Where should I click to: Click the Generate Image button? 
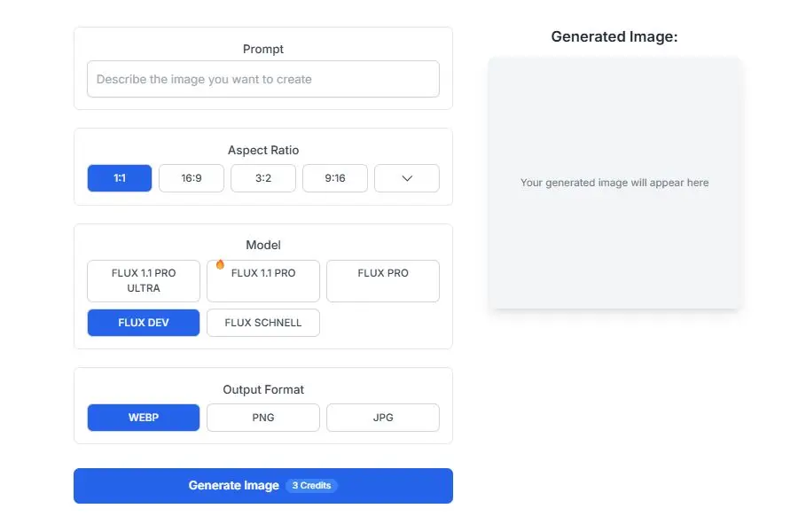[x=233, y=485]
